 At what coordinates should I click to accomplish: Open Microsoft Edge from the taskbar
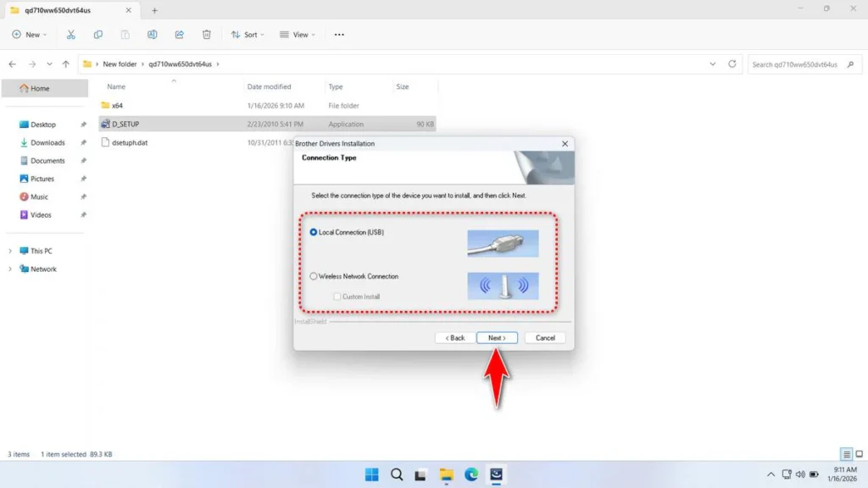471,474
